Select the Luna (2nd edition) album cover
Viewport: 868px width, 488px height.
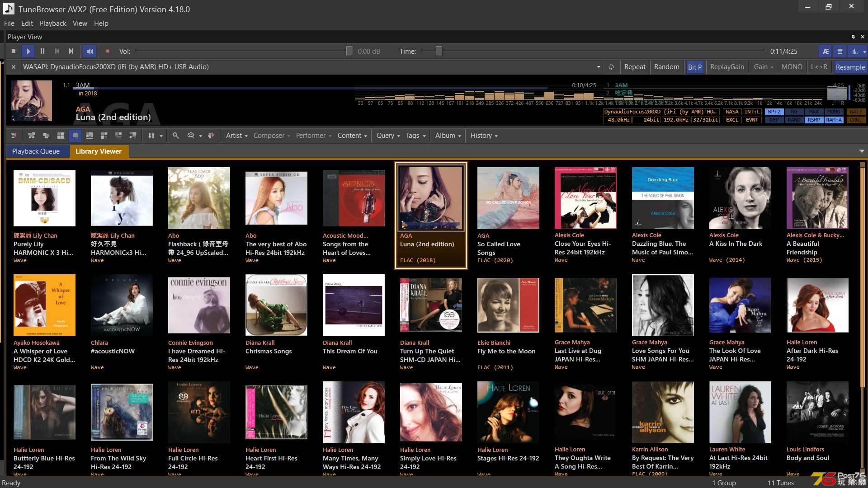tap(431, 198)
